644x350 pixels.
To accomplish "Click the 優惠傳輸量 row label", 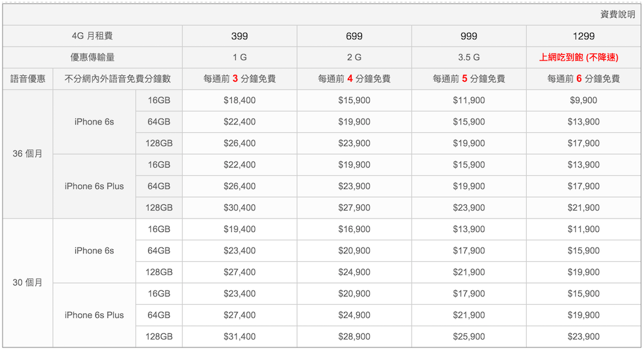I will click(93, 57).
